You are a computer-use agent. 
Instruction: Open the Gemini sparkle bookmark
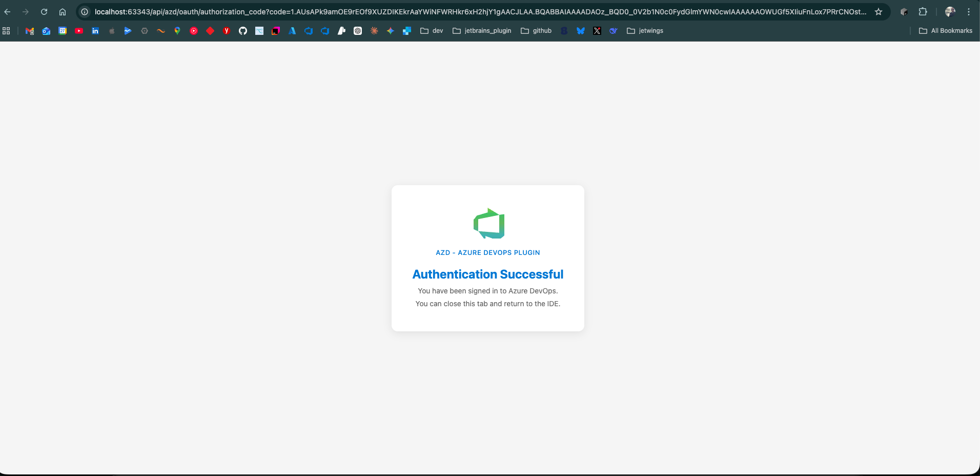click(391, 31)
